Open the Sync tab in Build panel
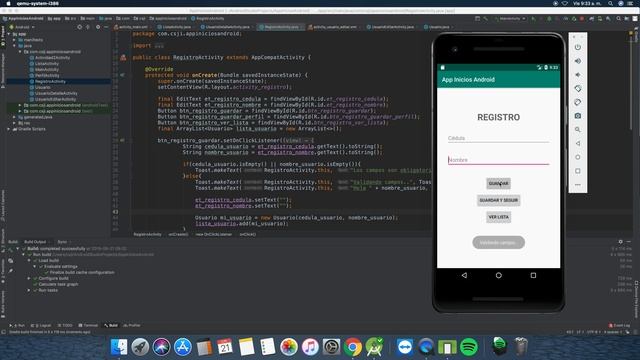Image resolution: width=640 pixels, height=360 pixels. pos(62,242)
